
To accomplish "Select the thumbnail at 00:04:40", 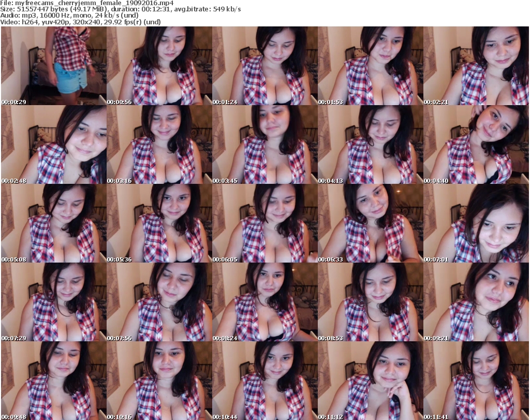I will [476, 144].
